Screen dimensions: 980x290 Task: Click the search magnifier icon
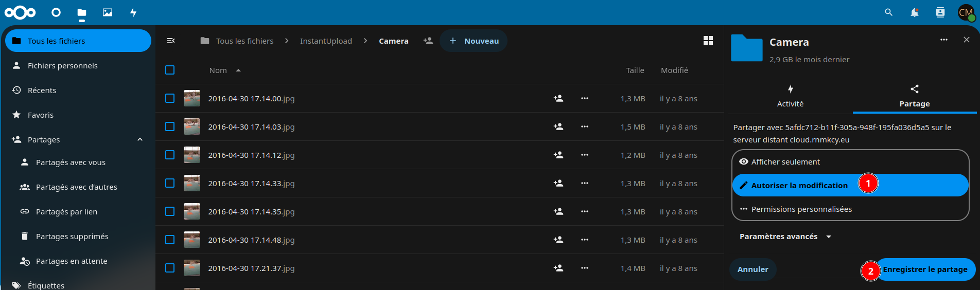[x=888, y=12]
